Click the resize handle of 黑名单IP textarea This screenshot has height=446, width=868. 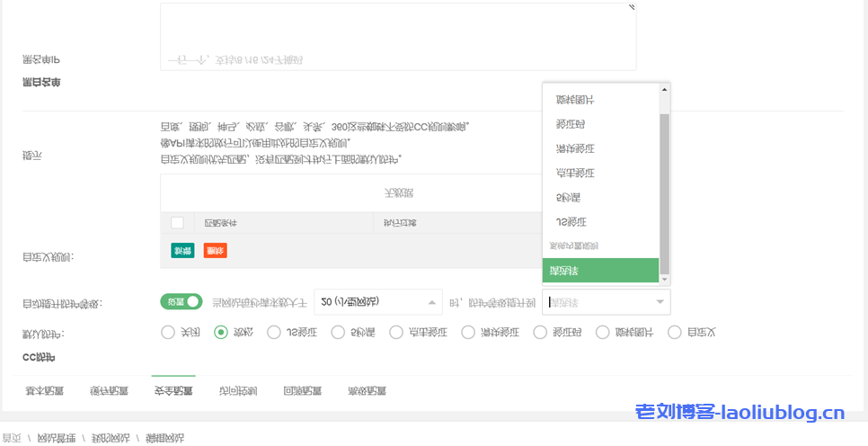(x=632, y=6)
